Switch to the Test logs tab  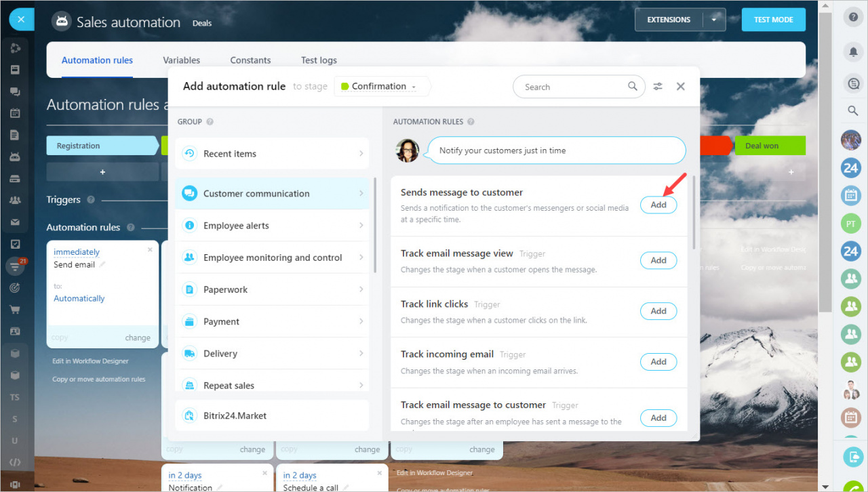(319, 60)
